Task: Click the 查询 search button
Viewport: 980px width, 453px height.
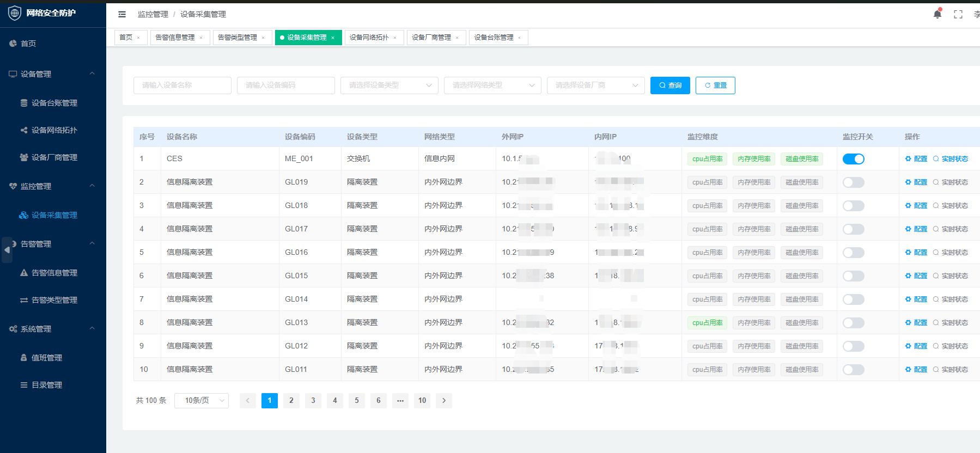Action: (x=670, y=85)
